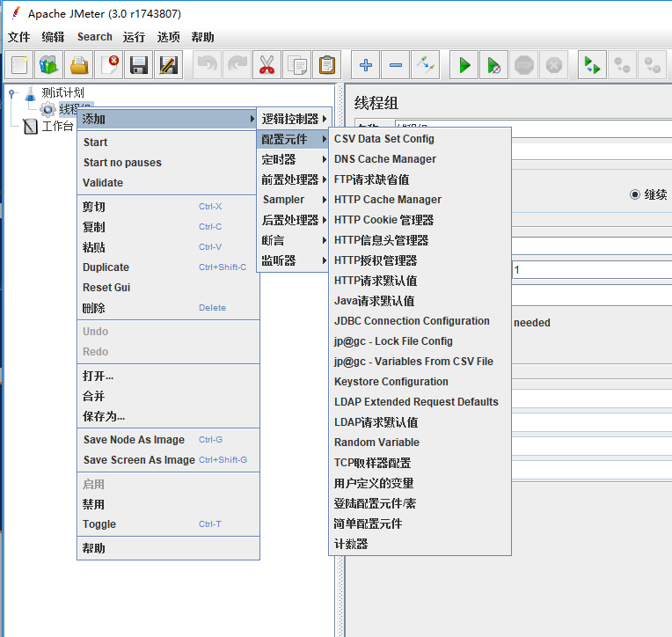Image resolution: width=672 pixels, height=637 pixels.
Task: Click the Shutdown toolbar icon
Action: (x=554, y=65)
